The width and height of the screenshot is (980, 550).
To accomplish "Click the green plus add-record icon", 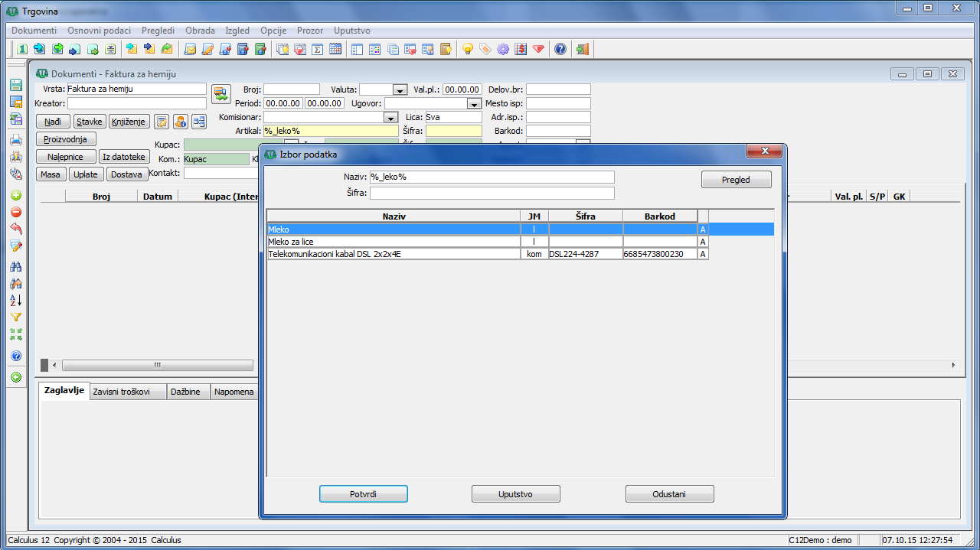I will [15, 195].
